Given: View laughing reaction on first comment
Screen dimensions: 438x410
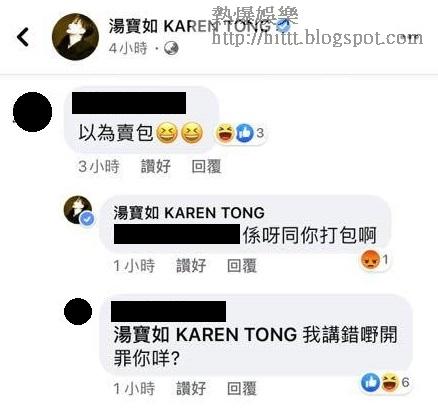Looking at the screenshot, I should [x=225, y=133].
